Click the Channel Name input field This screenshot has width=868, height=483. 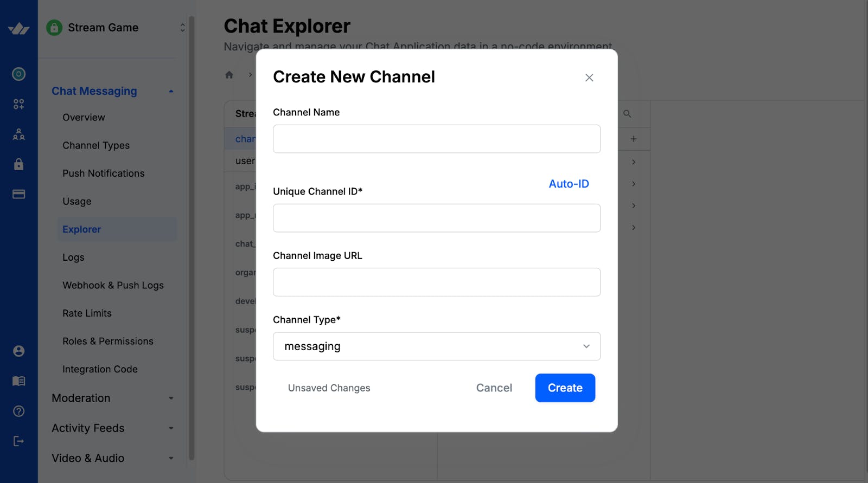point(436,139)
